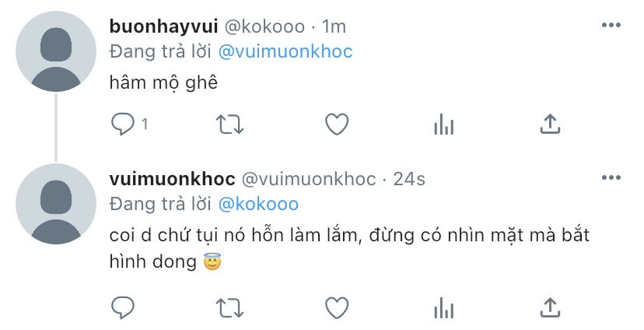Click the vuimuonkhoc display name
Screen dimensions: 644x330
coord(172,179)
